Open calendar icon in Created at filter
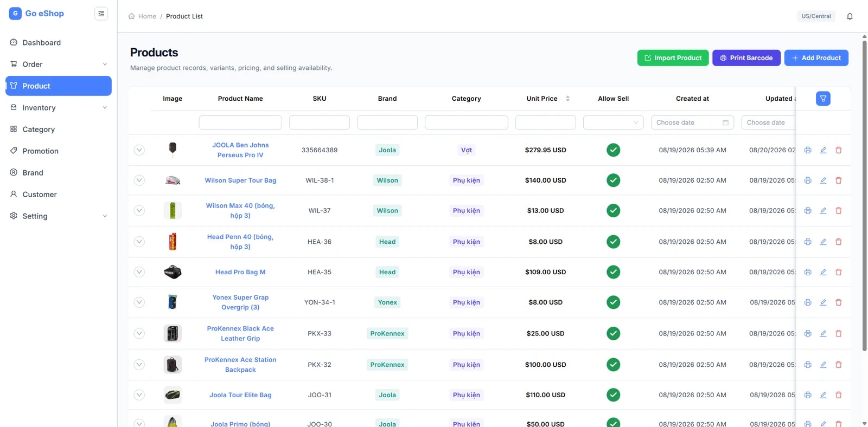The image size is (868, 427). coord(725,122)
